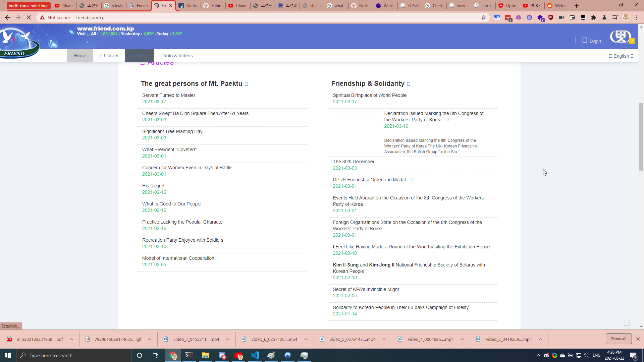Switch to the e-Library menu tab
The image size is (644, 362).
tap(109, 56)
